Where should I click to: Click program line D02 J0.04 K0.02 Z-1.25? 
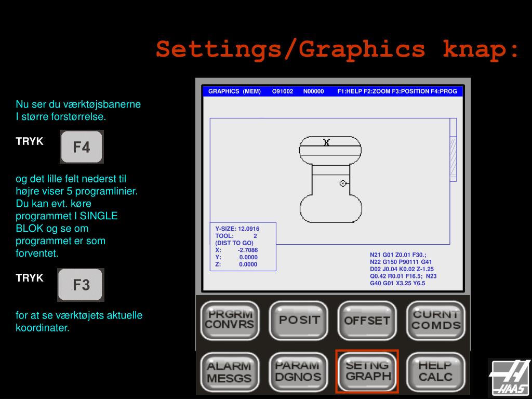pos(402,269)
